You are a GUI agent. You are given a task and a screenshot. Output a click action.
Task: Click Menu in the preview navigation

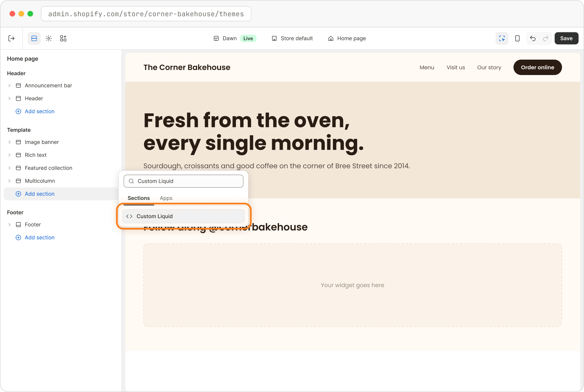click(427, 67)
